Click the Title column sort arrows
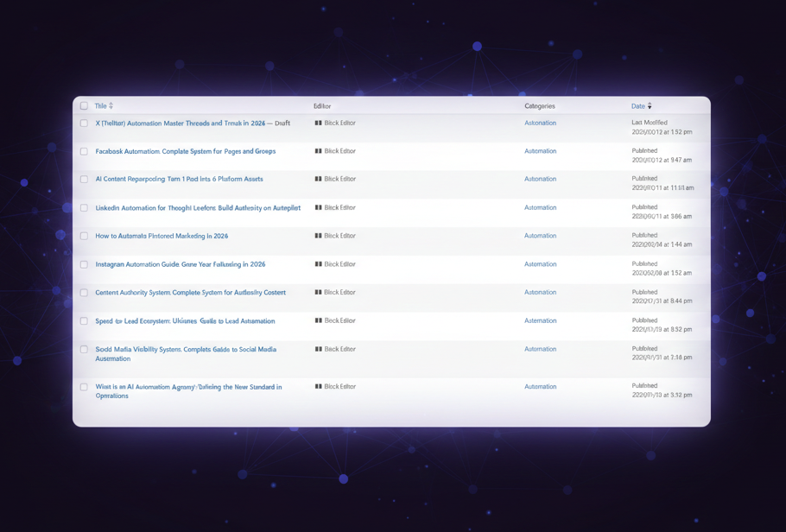The height and width of the screenshot is (532, 786). click(x=111, y=106)
